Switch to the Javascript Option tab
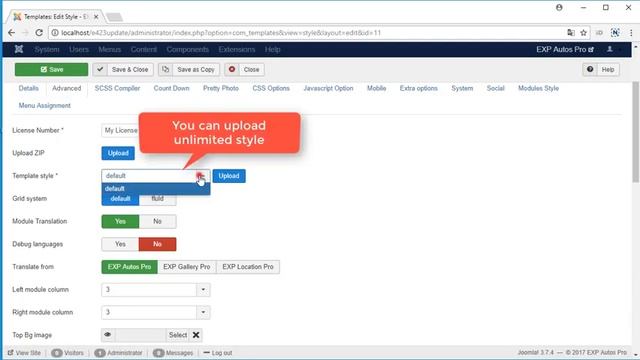The height and width of the screenshot is (360, 640). point(328,88)
